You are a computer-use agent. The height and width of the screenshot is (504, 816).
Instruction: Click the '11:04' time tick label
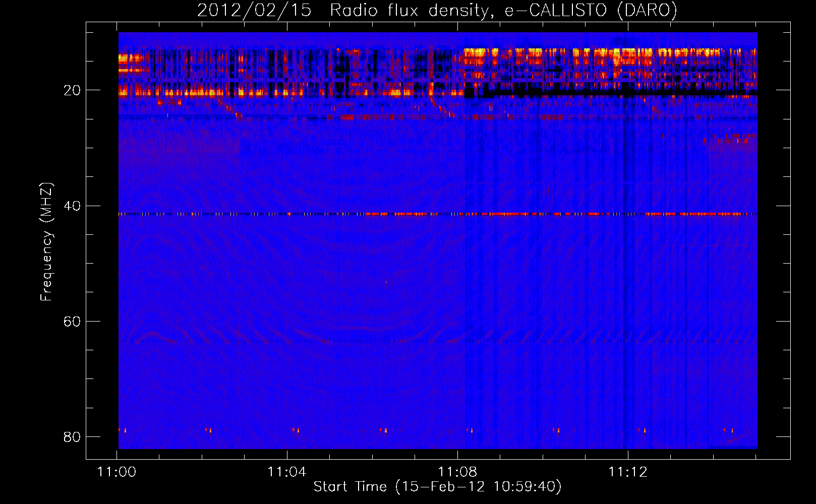(287, 472)
